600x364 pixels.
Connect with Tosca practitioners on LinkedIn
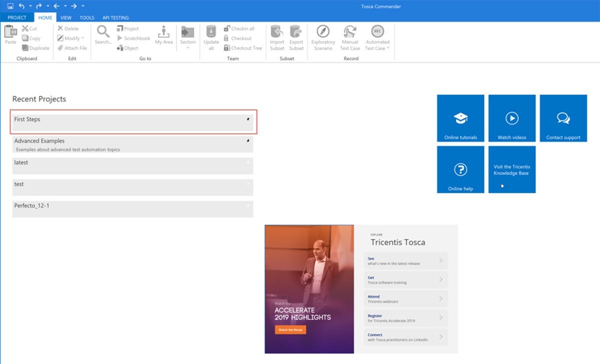point(405,337)
